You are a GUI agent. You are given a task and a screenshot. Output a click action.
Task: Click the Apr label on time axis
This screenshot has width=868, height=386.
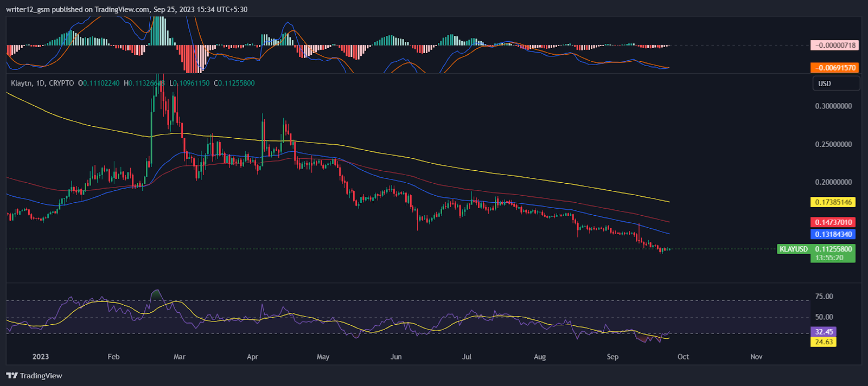252,357
